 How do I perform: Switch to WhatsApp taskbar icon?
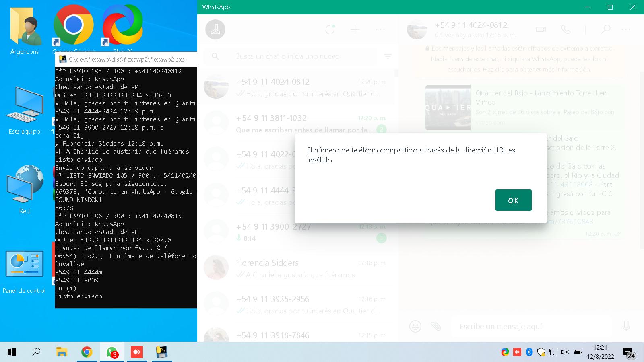[112, 352]
